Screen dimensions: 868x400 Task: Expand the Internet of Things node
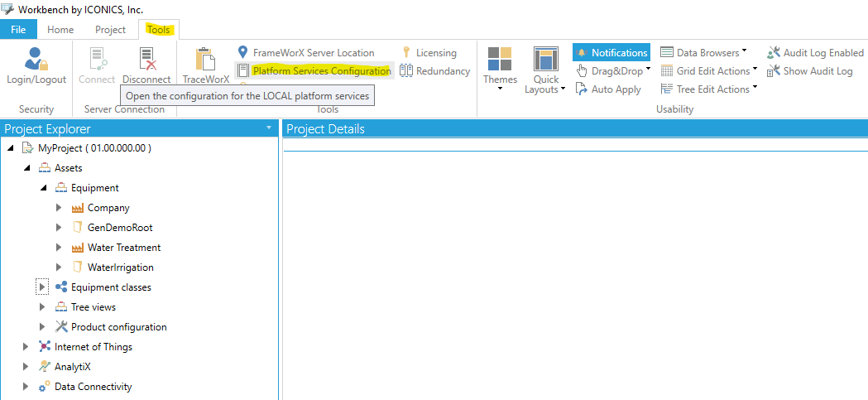click(26, 347)
